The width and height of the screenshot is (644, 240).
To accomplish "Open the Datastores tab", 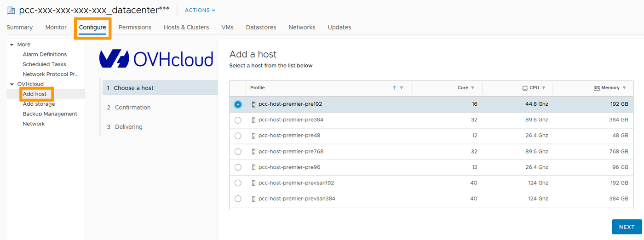I will click(x=261, y=27).
